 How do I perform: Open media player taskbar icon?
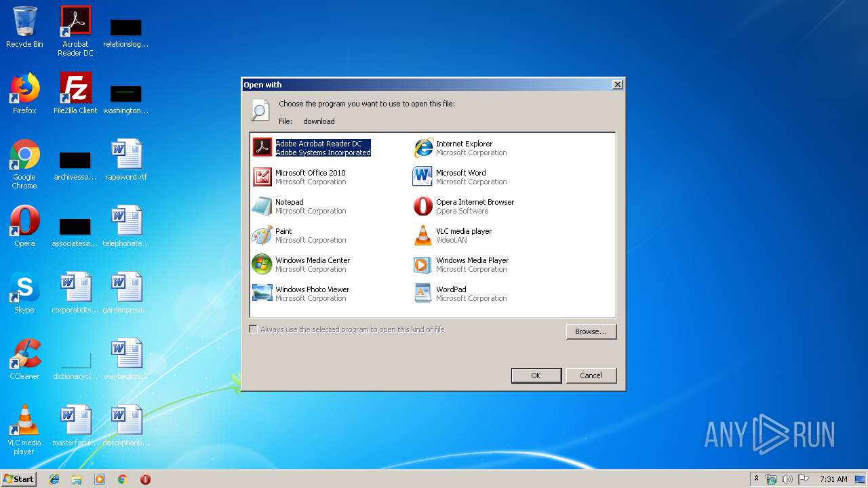coord(100,479)
